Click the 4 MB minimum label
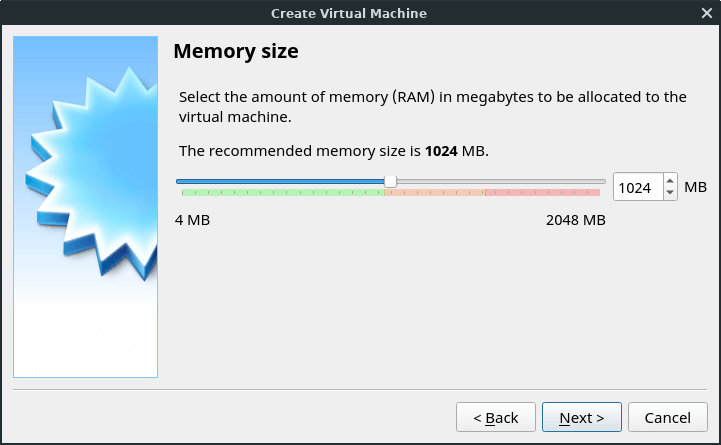This screenshot has height=445, width=721. [193, 220]
